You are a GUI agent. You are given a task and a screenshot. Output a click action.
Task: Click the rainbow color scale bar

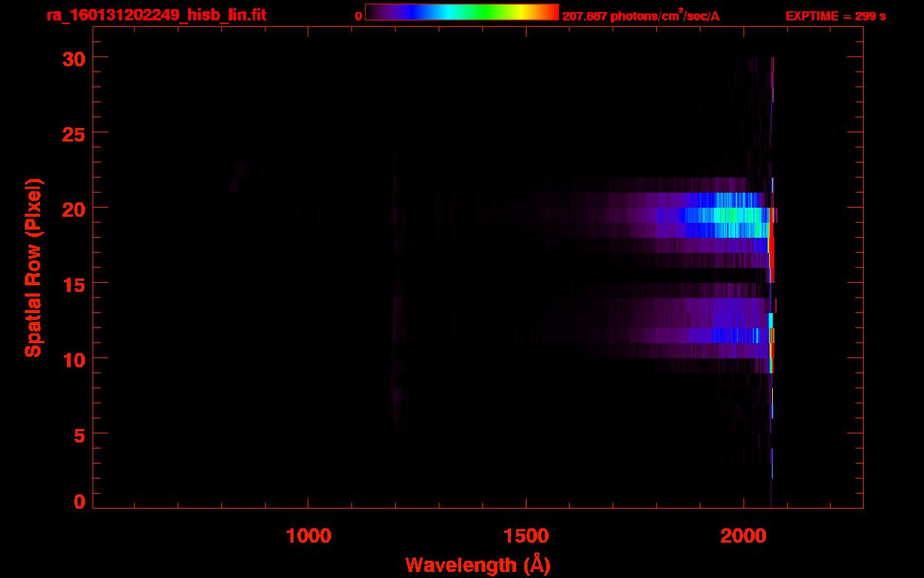[x=462, y=12]
